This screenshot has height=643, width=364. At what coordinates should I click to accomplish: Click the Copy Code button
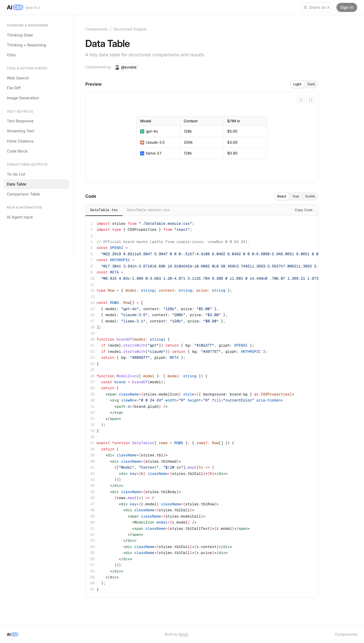coord(304,210)
